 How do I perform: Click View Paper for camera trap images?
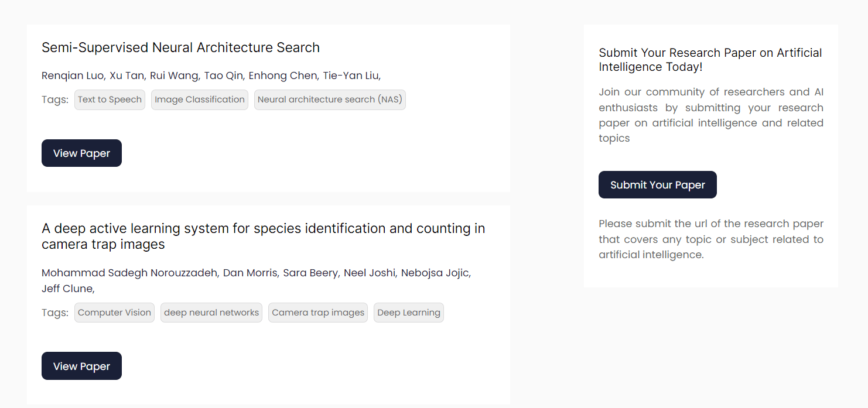coord(81,366)
